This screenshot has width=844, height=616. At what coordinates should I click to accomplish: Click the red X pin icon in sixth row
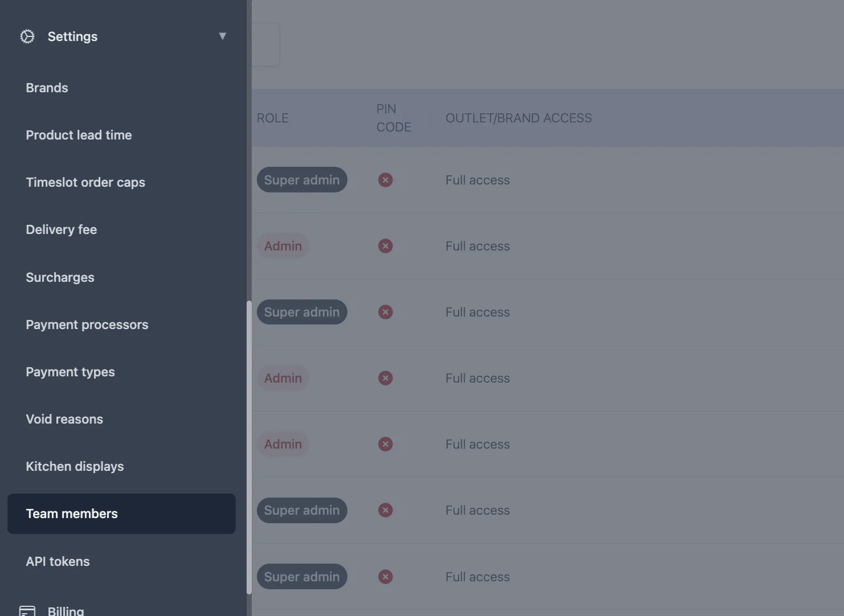click(386, 510)
